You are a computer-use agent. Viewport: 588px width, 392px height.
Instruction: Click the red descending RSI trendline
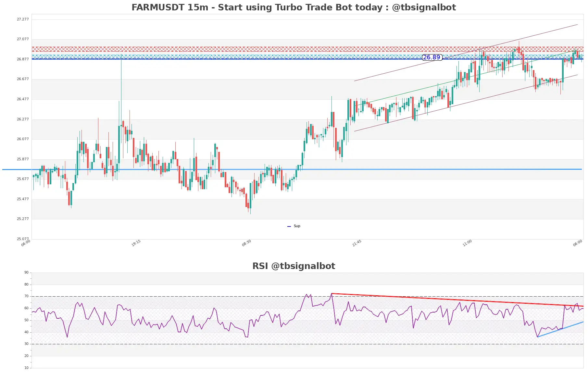point(457,300)
